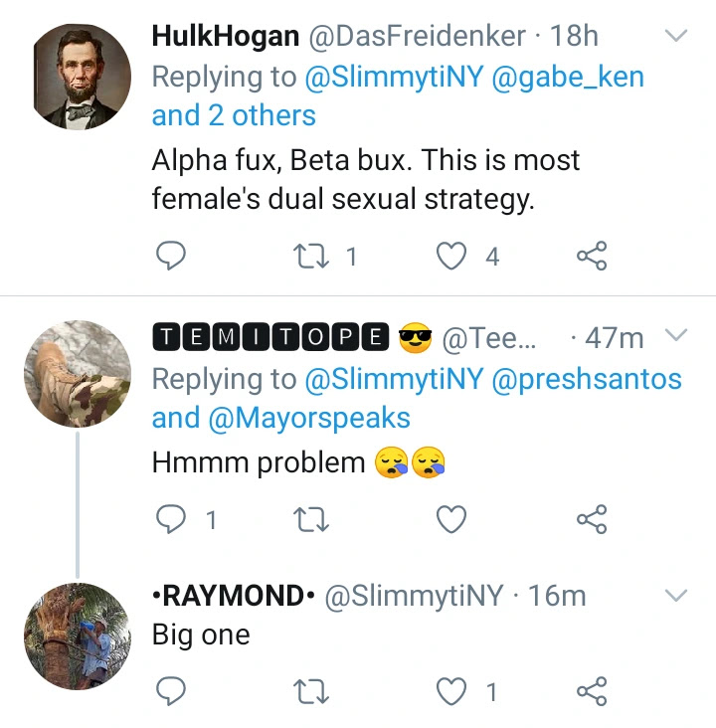Screen dimensions: 716x728
Task: Reply to Raymond's Big one tweet
Action: point(172,691)
